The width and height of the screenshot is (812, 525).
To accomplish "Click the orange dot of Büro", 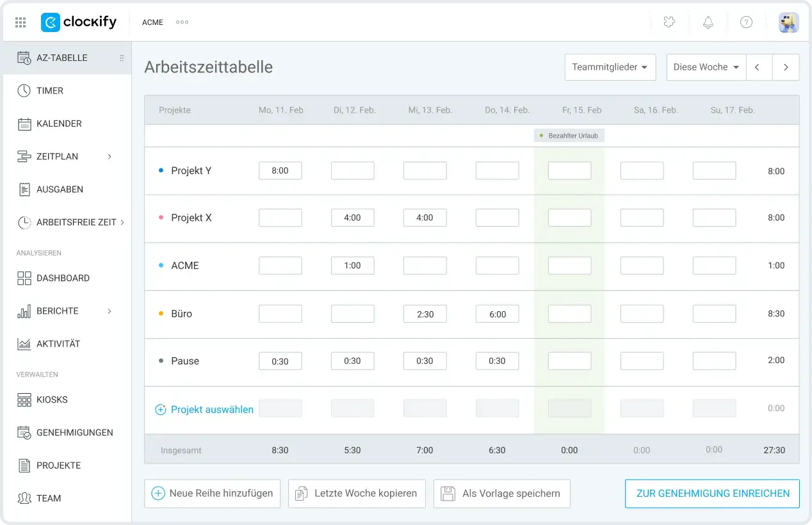I will (x=161, y=314).
